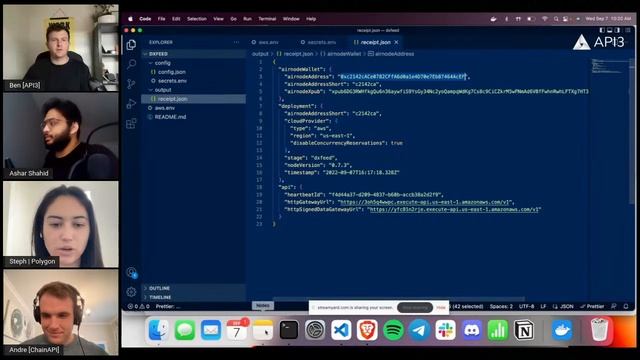Open the Search view in activity bar
The height and width of the screenshot is (360, 640).
click(x=131, y=64)
